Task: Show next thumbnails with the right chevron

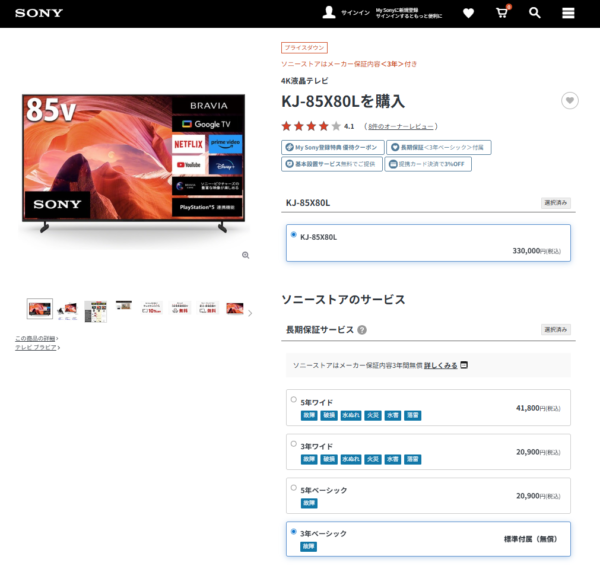Action: (250, 313)
